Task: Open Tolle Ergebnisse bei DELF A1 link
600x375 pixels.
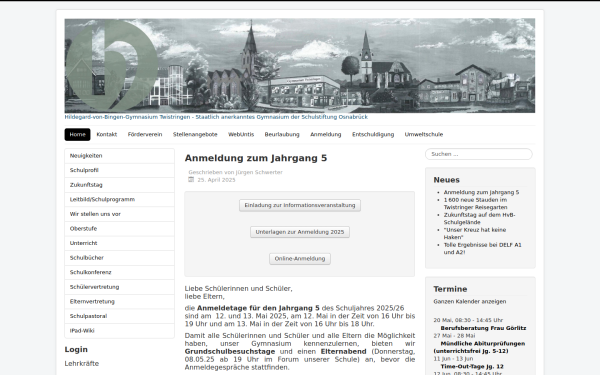Action: pos(483,248)
